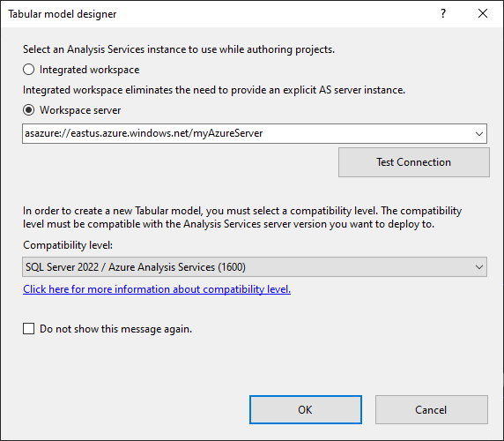Open the compatibility level information link

(x=157, y=289)
